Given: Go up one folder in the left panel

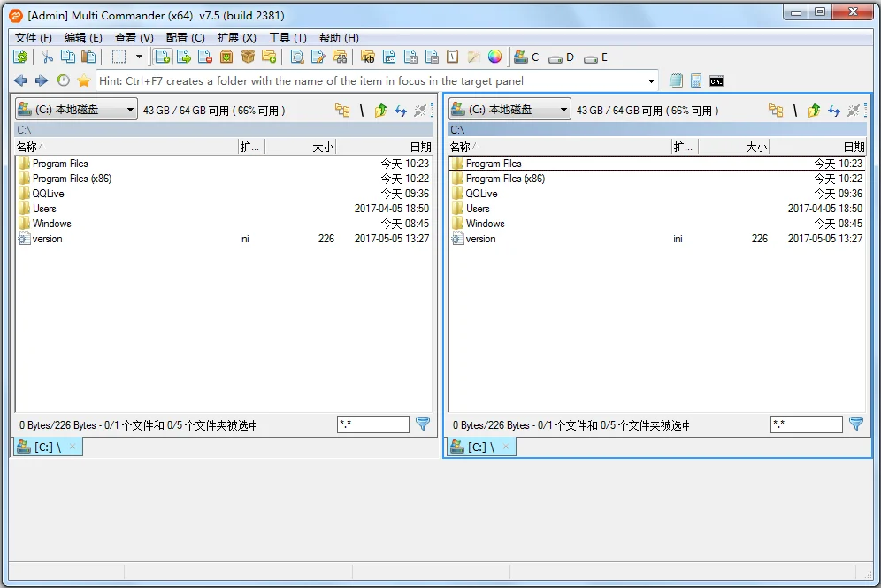Looking at the screenshot, I should coord(379,111).
